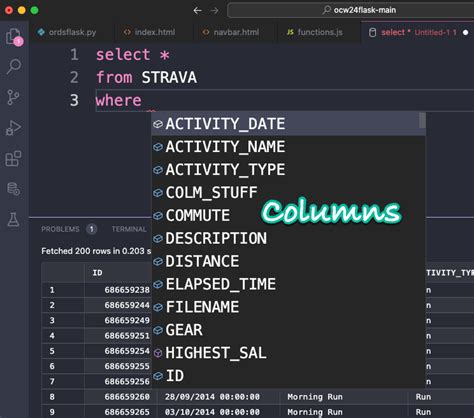Choose DESCRIPTION from the suggestions
Viewport: 474px width, 418px height.
point(288,238)
